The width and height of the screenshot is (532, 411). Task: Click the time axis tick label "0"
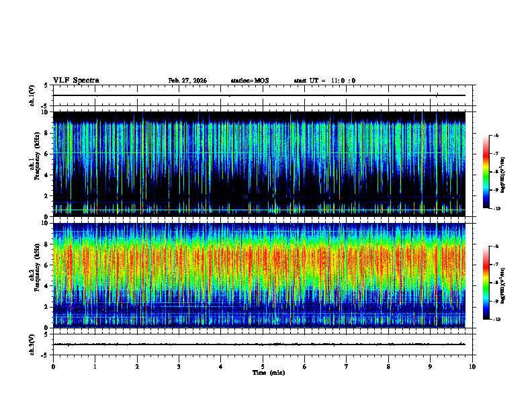coord(53,367)
